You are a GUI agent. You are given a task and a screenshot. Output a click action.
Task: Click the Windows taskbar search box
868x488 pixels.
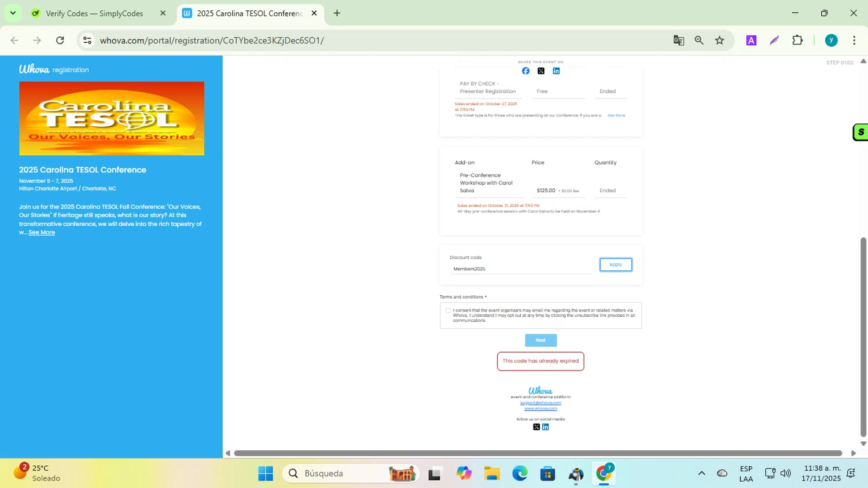(x=351, y=474)
